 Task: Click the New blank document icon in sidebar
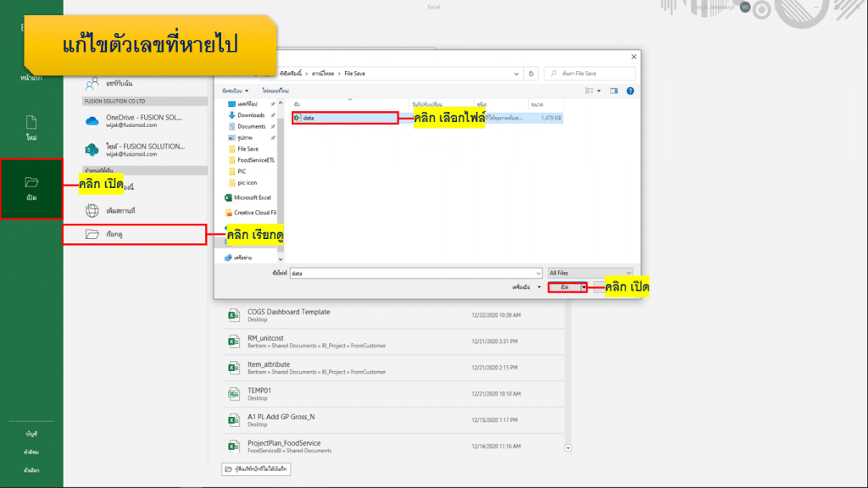[31, 122]
